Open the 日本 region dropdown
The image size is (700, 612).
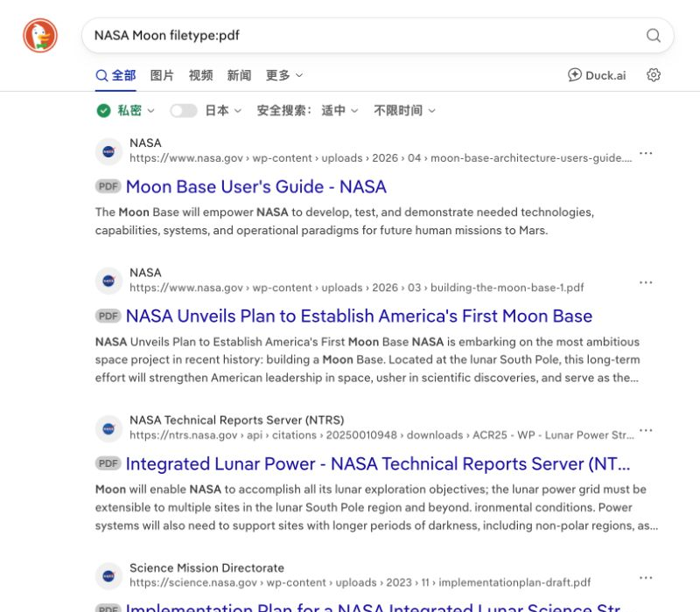coord(223,110)
